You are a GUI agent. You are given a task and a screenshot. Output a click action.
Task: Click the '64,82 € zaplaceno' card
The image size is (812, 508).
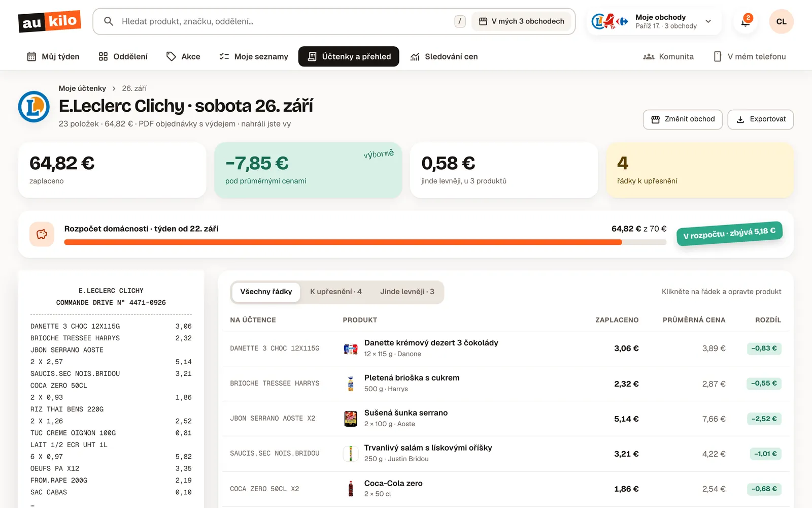pos(112,170)
